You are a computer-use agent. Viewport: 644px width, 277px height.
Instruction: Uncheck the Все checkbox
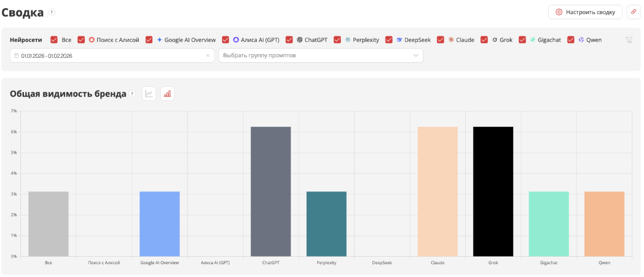[54, 40]
